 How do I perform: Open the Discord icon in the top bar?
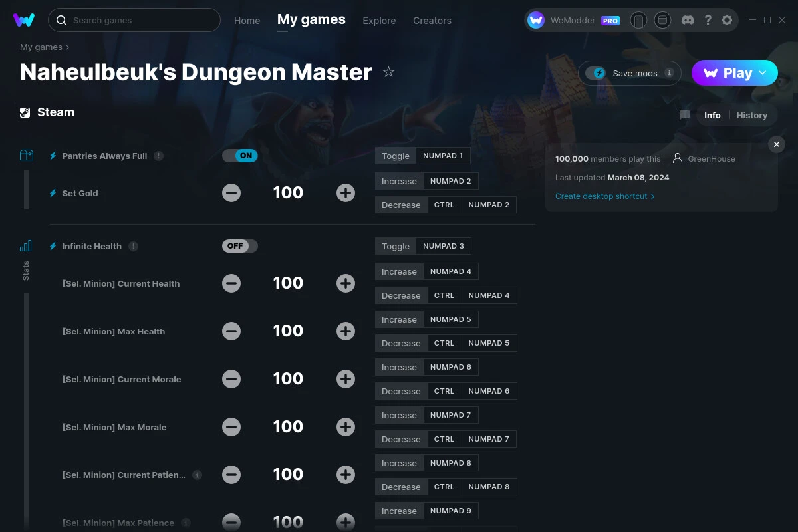coord(688,20)
